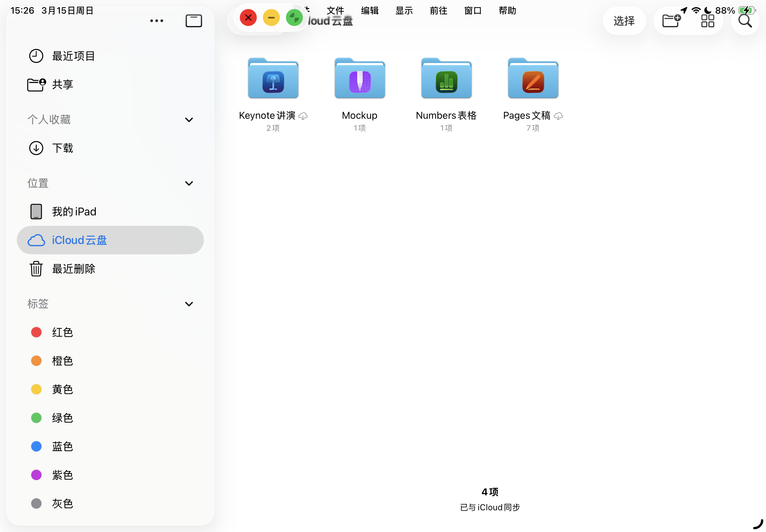Screen dimensions: 766x532
Task: Open 最近项目 clock item in the sidebar
Action: [73, 56]
